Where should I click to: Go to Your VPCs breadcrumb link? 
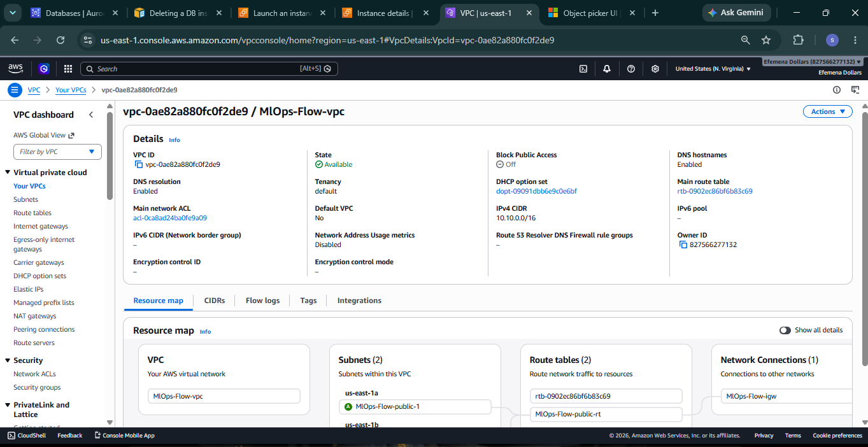[x=71, y=90]
